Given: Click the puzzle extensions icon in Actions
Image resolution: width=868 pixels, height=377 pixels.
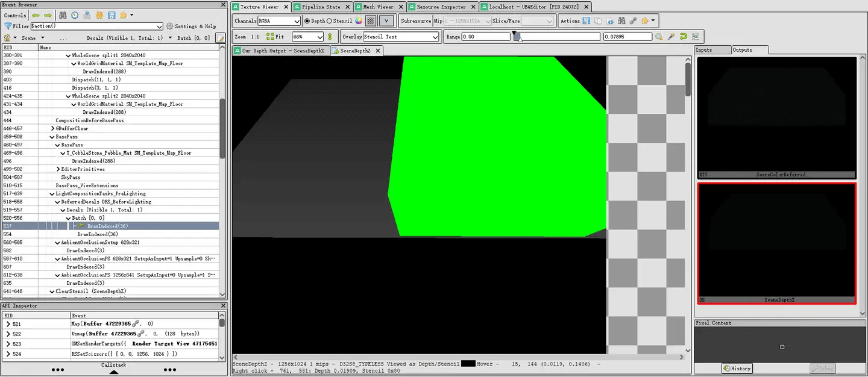Looking at the screenshot, I should (645, 20).
